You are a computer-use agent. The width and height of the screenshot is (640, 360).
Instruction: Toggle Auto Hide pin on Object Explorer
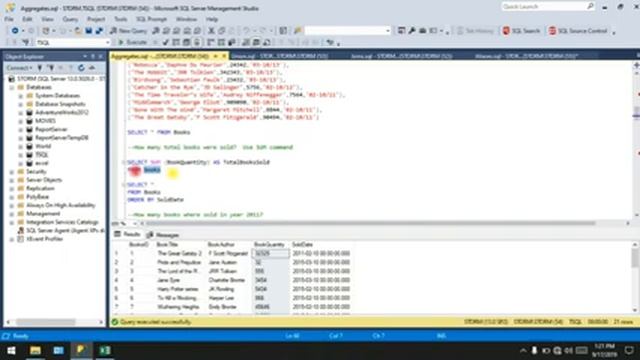click(93, 56)
